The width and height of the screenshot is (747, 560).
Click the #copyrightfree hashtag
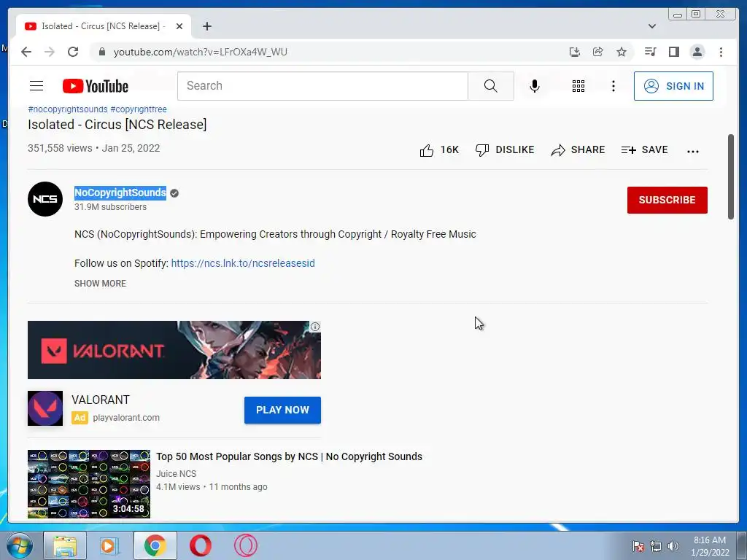(x=139, y=109)
